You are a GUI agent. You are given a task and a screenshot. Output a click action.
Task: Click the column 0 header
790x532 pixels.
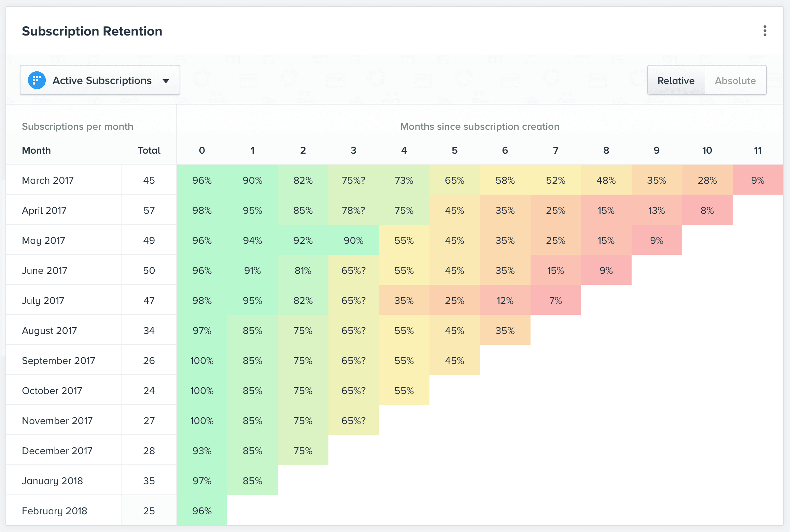tap(202, 150)
